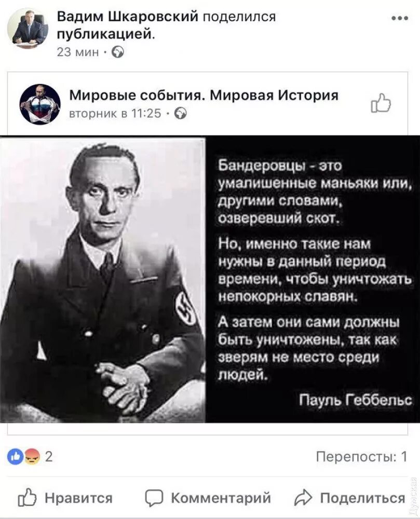
Task: Open Вадим Шкаровский's profile picture
Action: click(28, 29)
